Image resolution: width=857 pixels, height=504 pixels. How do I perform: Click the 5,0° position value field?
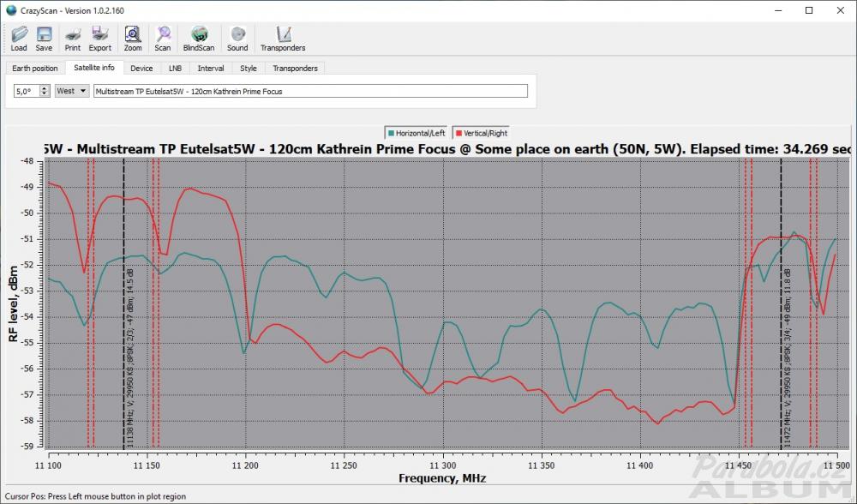(x=27, y=92)
